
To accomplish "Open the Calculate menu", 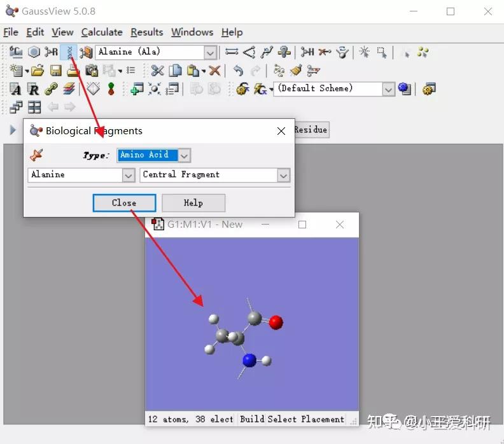I will pyautogui.click(x=102, y=32).
